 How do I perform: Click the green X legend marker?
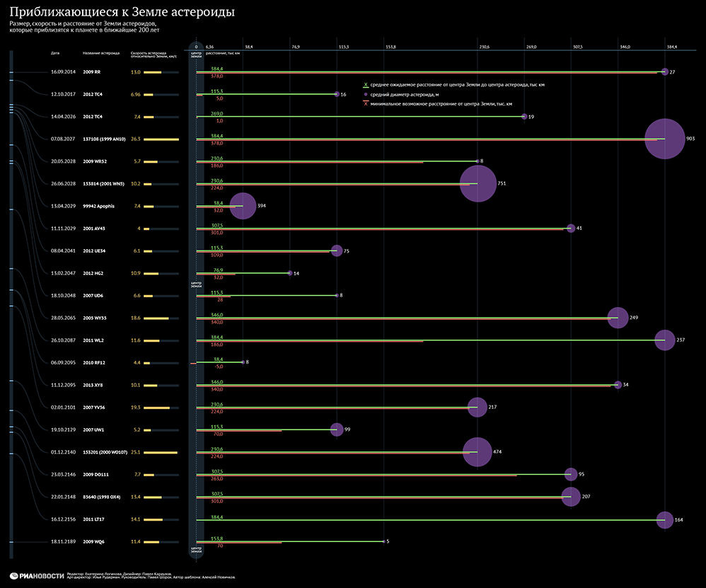point(366,85)
